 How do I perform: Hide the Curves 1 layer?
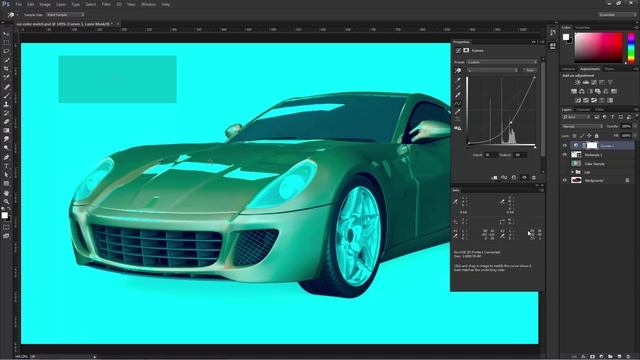pos(565,146)
